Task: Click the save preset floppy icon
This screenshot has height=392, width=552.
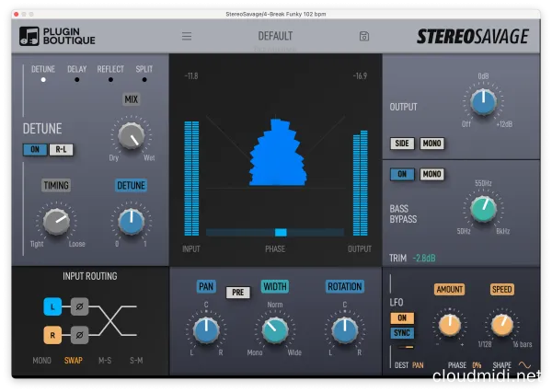Action: click(x=364, y=36)
